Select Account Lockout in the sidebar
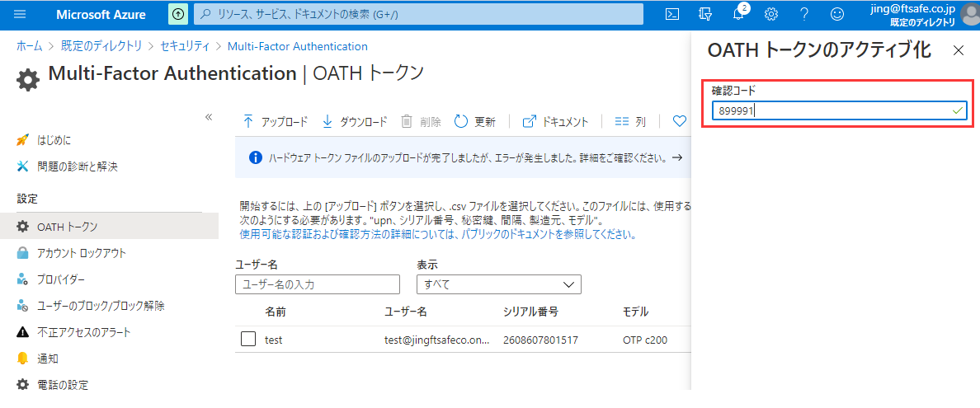 coord(82,253)
